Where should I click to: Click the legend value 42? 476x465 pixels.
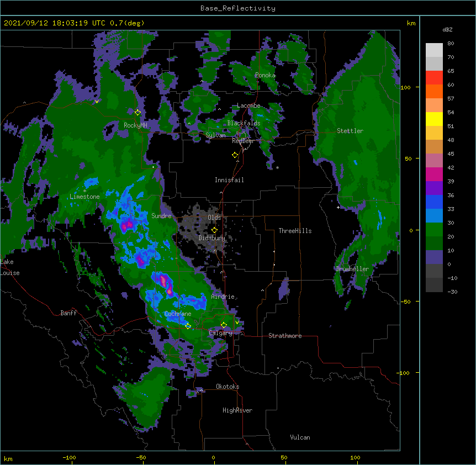pyautogui.click(x=451, y=167)
